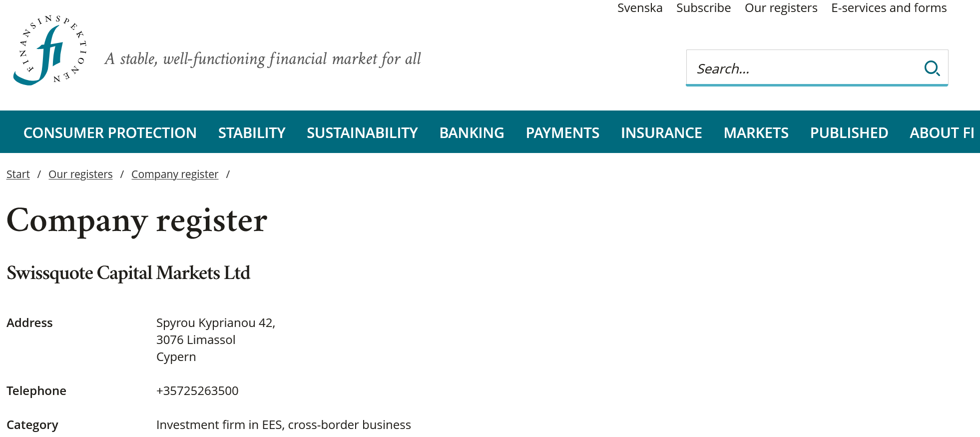Image resolution: width=980 pixels, height=437 pixels.
Task: Open the Markets section
Action: point(756,132)
